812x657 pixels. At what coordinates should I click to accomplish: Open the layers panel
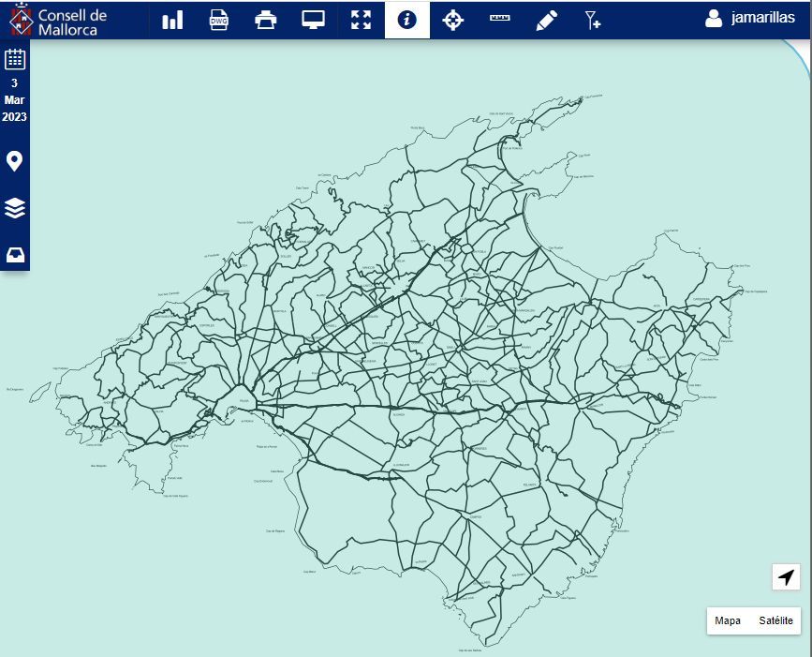pyautogui.click(x=15, y=208)
